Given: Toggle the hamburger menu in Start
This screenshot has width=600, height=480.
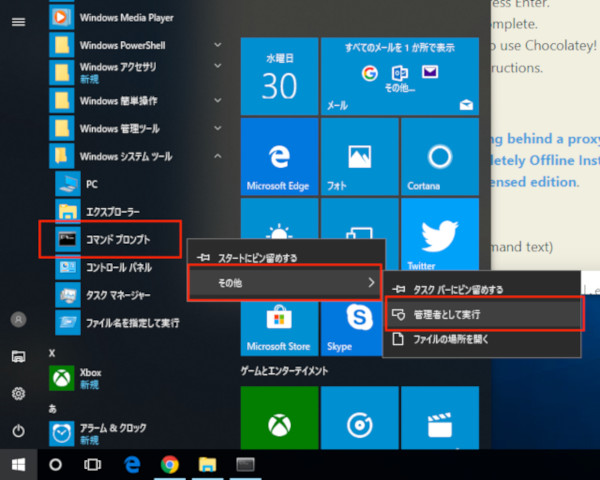Looking at the screenshot, I should click(x=18, y=20).
